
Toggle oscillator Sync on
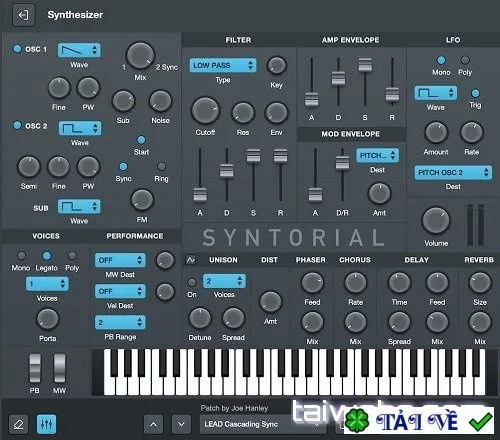tap(123, 166)
